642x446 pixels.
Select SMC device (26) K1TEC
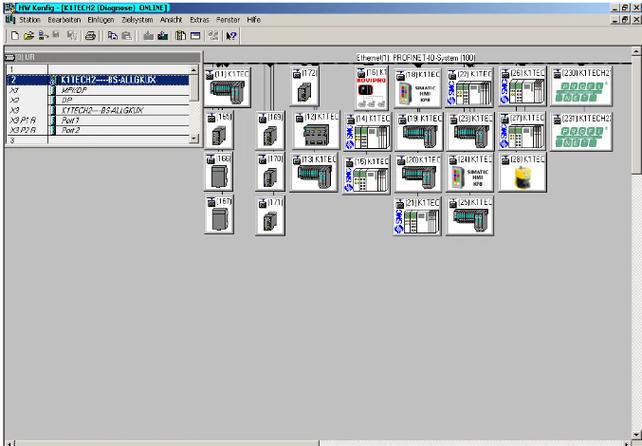click(x=522, y=87)
